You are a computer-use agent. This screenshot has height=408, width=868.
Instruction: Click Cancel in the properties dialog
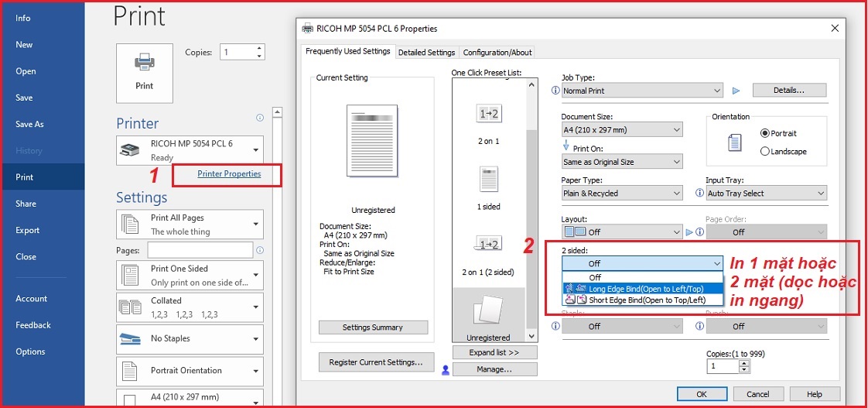[x=758, y=395]
